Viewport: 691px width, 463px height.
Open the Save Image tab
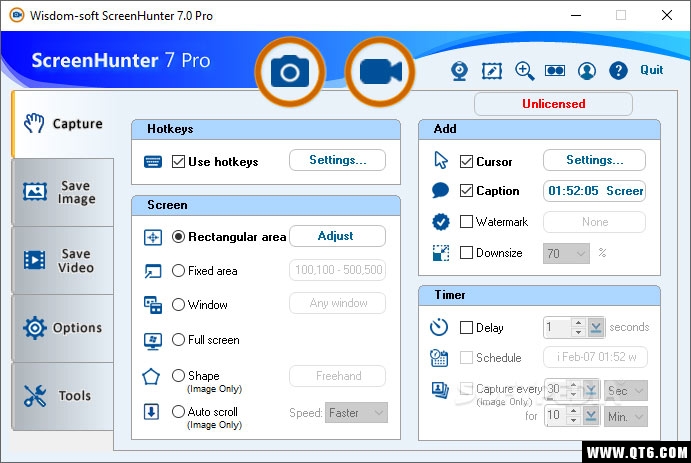point(63,193)
